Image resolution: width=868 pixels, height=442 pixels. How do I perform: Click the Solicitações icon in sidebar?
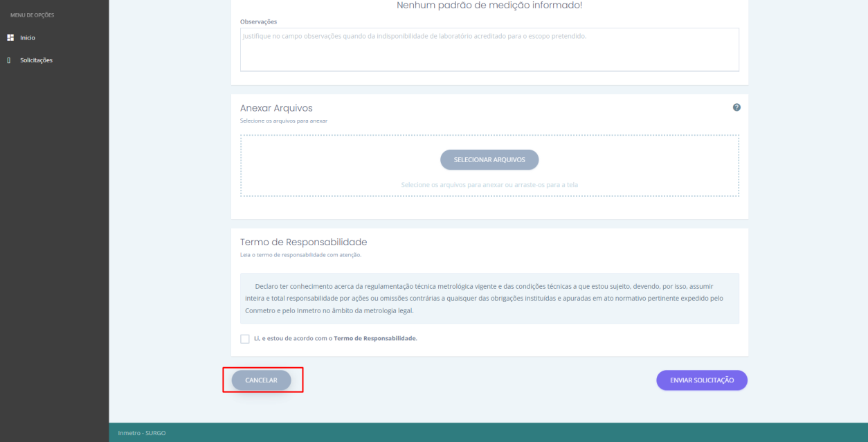(8, 60)
